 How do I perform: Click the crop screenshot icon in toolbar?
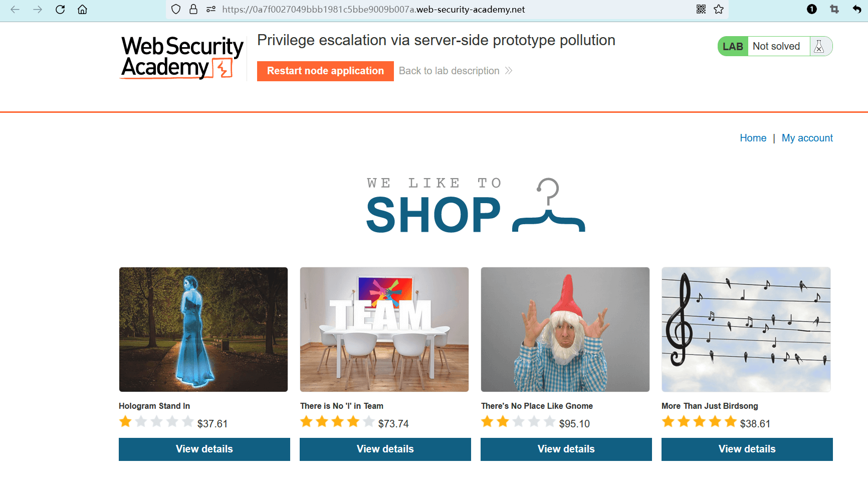pyautogui.click(x=834, y=10)
